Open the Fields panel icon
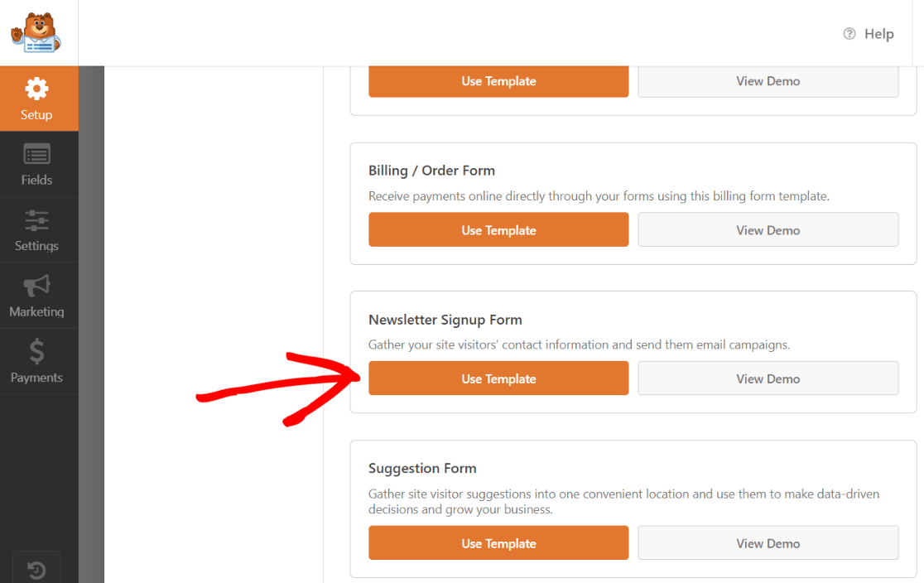Image resolution: width=924 pixels, height=583 pixels. (36, 155)
